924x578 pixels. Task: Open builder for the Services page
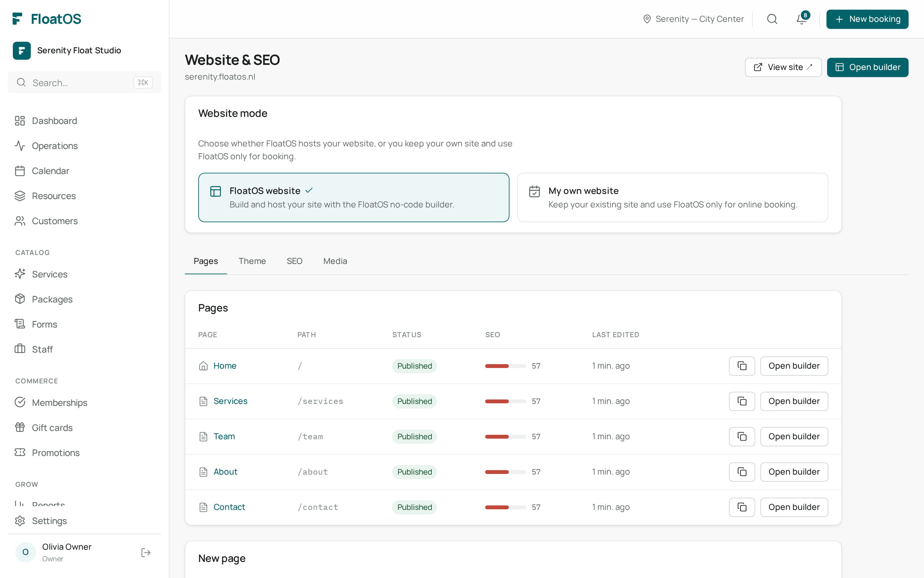[794, 401]
